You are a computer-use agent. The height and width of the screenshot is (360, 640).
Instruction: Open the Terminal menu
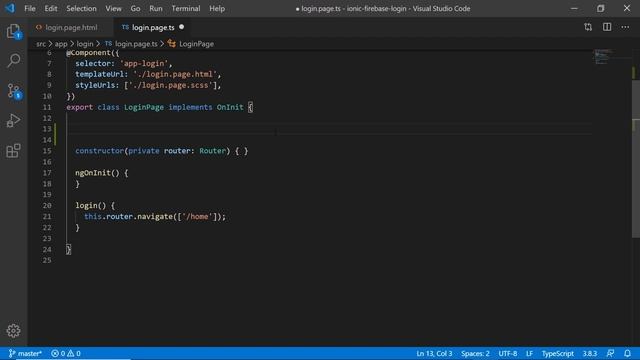(x=186, y=8)
